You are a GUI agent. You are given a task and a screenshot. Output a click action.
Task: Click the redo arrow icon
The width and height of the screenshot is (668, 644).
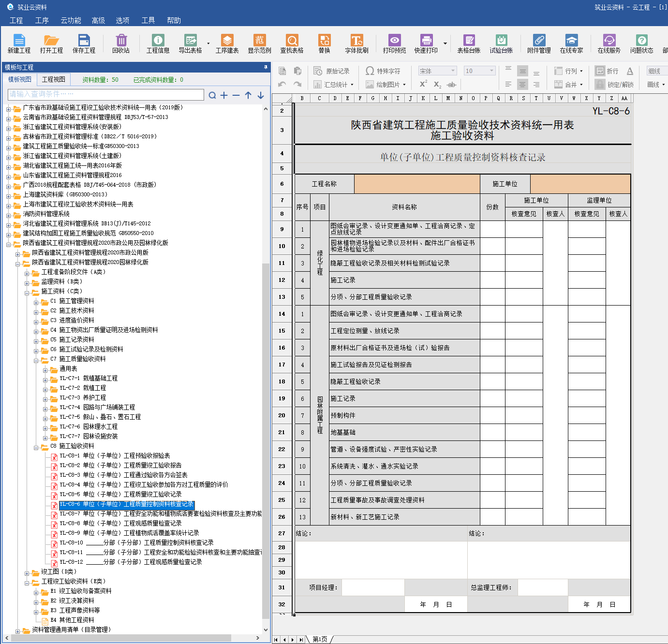click(297, 84)
